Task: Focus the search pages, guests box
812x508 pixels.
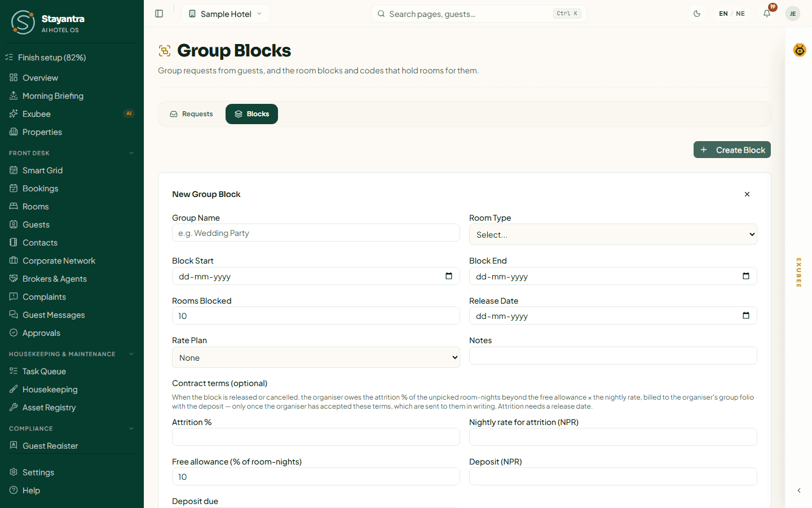Action: 479,14
